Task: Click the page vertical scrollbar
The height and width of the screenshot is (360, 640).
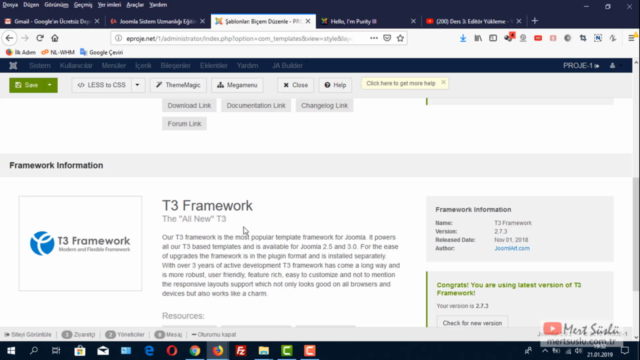Action: (x=636, y=234)
